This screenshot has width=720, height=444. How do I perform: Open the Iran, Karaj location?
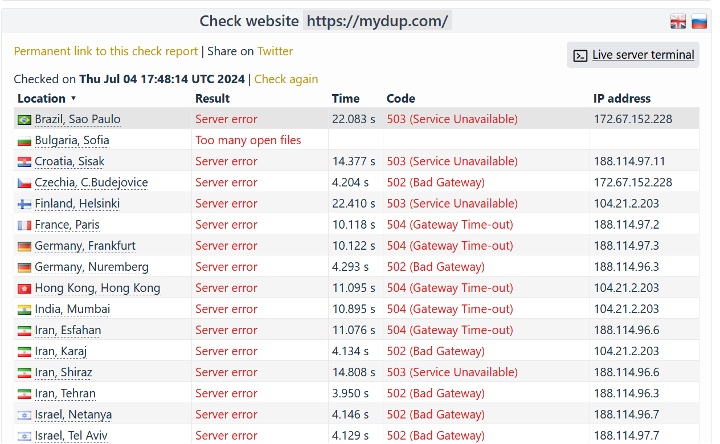(61, 352)
